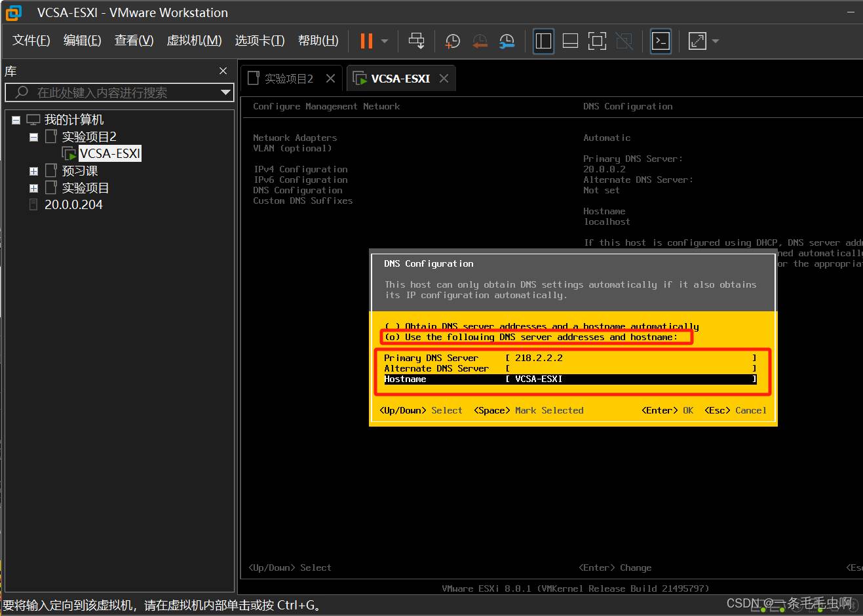863x616 pixels.
Task: Click the orange pause VM button
Action: 366,41
